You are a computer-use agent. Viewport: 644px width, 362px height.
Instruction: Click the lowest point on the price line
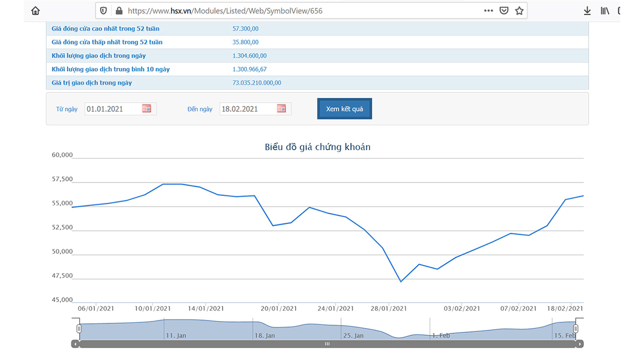pyautogui.click(x=401, y=281)
